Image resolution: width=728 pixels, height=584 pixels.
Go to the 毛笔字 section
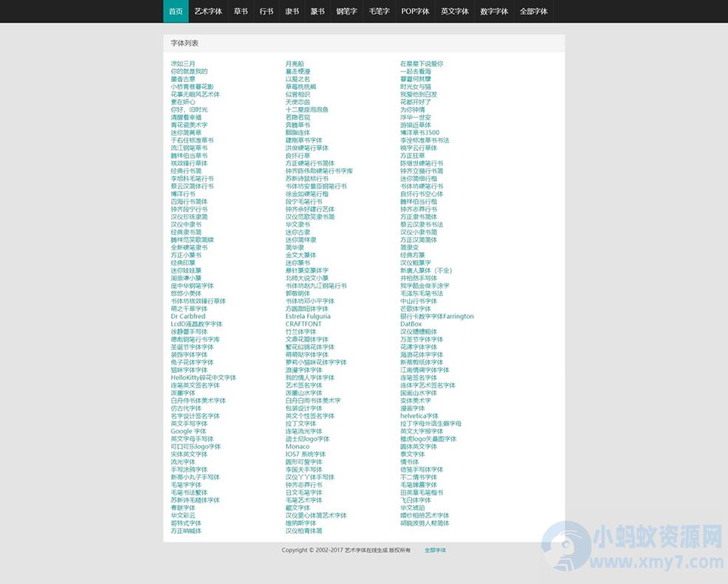379,11
